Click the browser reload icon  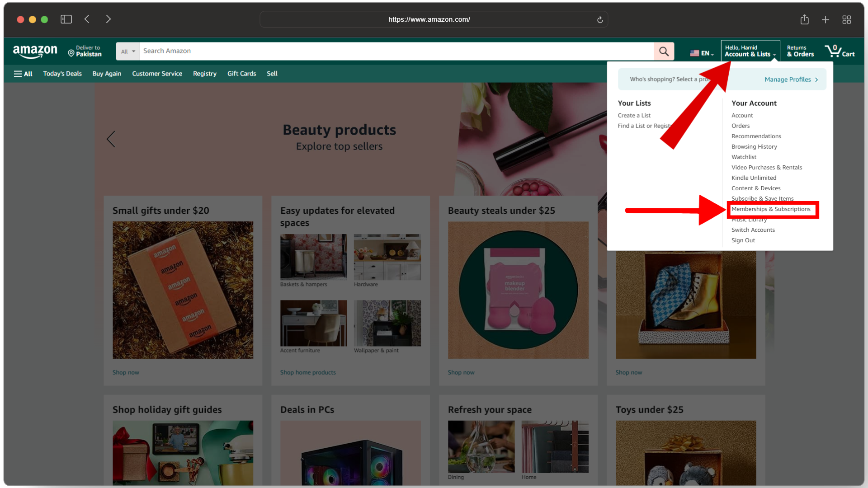(x=600, y=19)
